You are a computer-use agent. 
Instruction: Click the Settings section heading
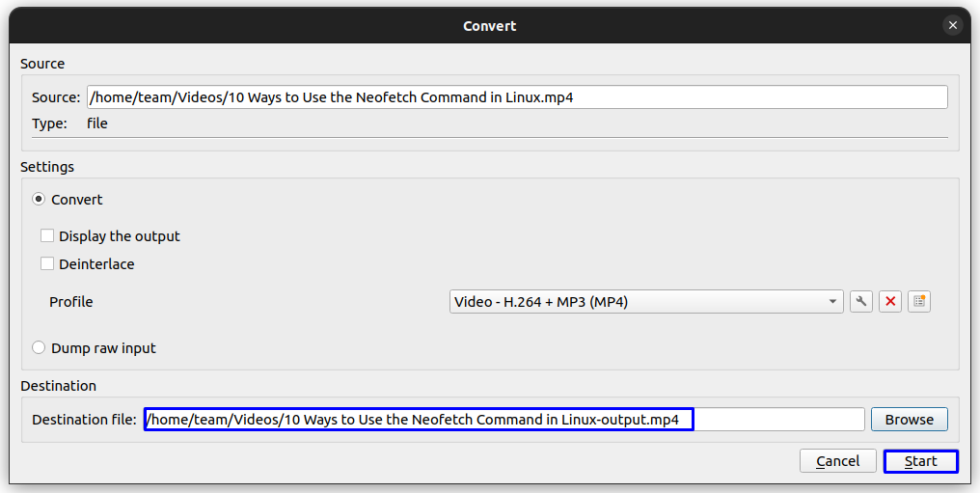click(x=47, y=167)
